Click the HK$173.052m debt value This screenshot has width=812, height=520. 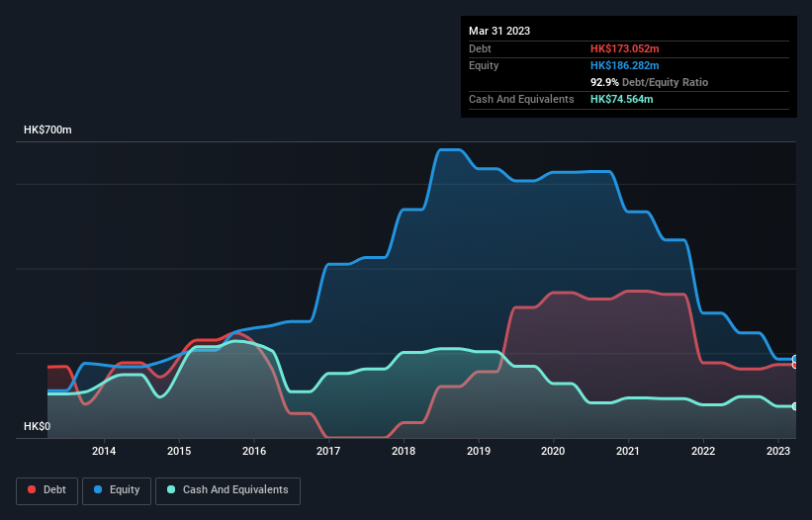(624, 48)
